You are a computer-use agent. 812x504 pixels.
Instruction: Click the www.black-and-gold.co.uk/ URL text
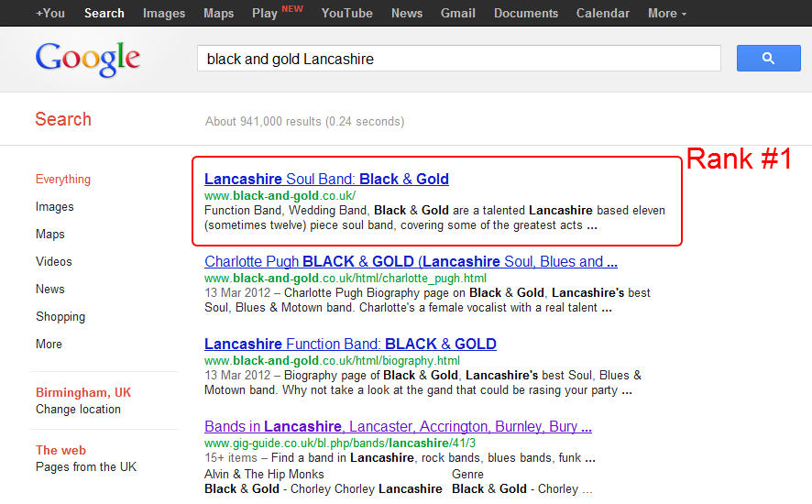pos(280,196)
